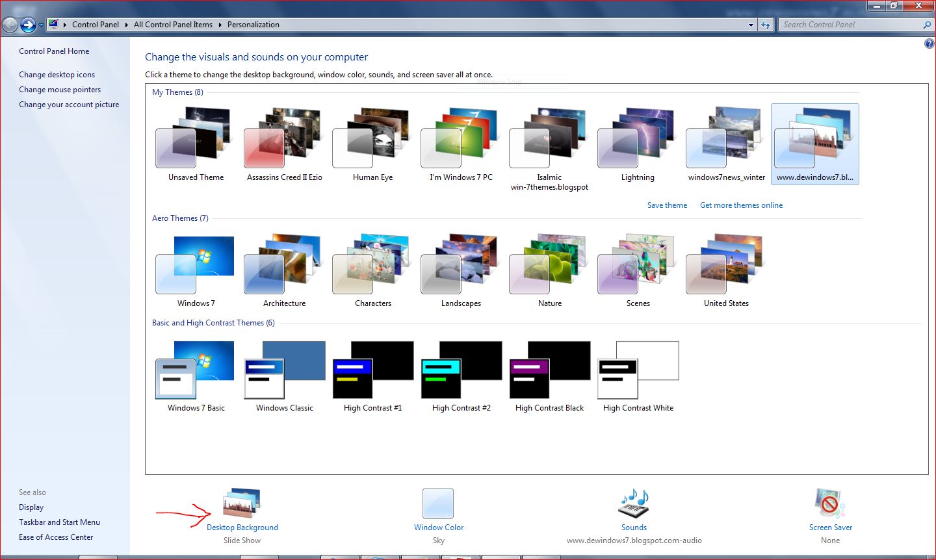
Task: Open Taskbar and Start Menu link
Action: click(x=59, y=522)
